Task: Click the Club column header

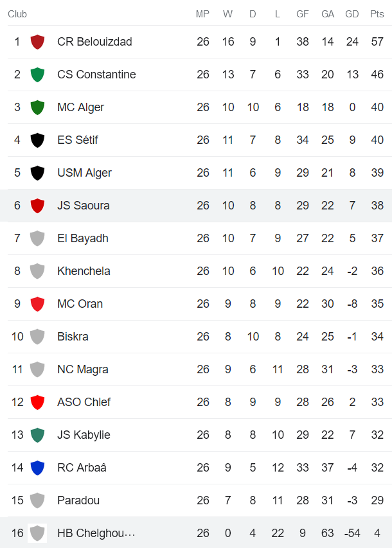Action: (x=17, y=14)
